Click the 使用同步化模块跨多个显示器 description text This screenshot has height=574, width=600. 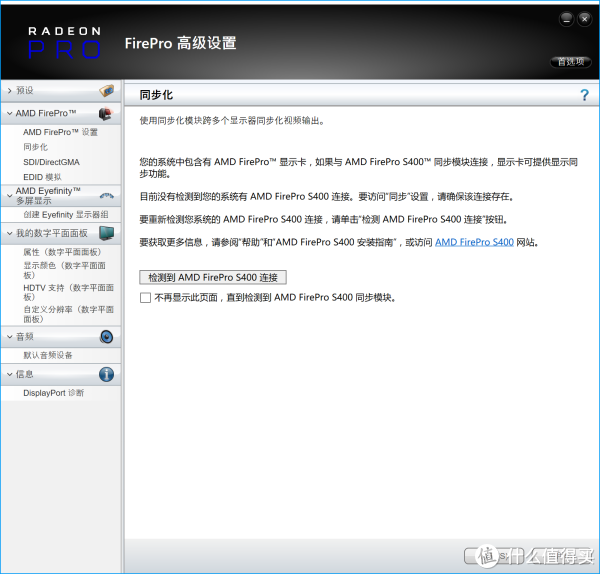point(232,121)
